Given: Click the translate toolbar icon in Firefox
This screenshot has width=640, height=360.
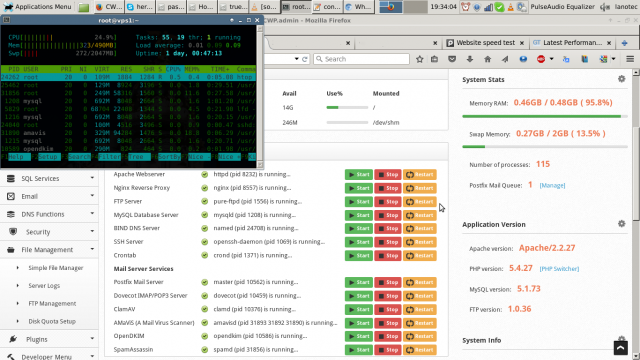Looking at the screenshot, I should click(x=566, y=59).
